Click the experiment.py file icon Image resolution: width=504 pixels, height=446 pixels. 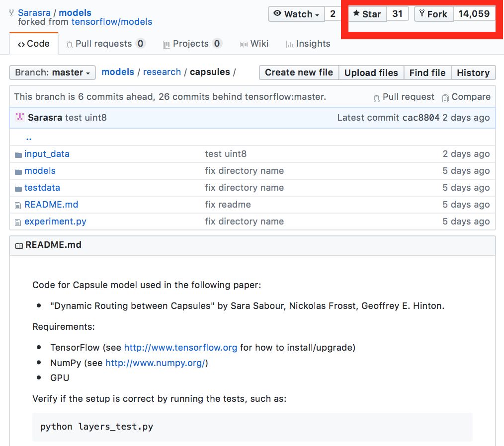coord(18,222)
